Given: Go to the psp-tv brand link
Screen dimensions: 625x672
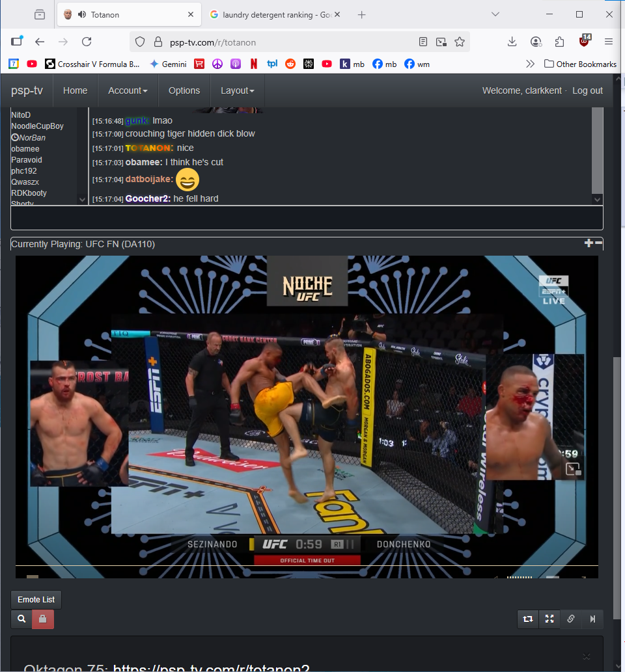Looking at the screenshot, I should (x=27, y=90).
